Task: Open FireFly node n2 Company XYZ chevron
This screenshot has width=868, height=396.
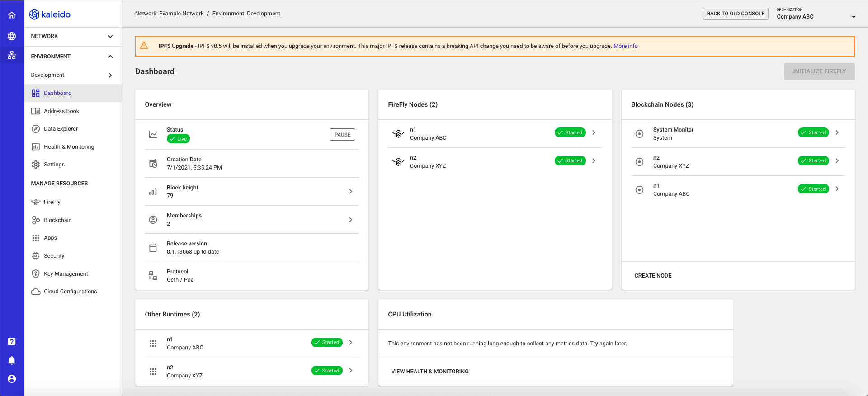Action: [x=594, y=160]
